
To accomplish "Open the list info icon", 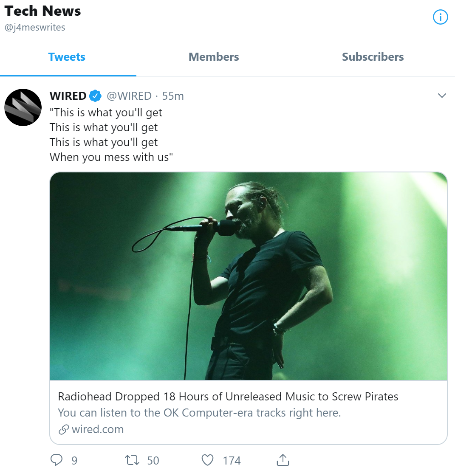I will click(x=440, y=17).
